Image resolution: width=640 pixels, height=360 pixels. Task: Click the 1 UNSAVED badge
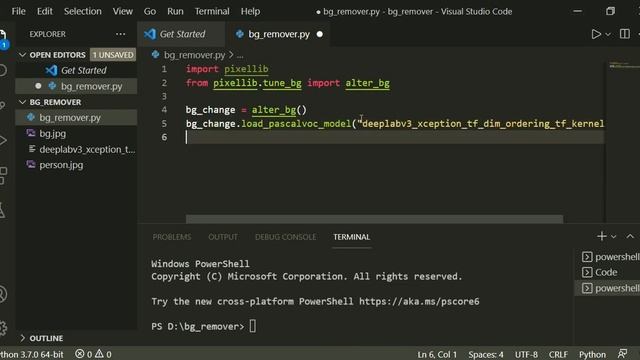[113, 55]
